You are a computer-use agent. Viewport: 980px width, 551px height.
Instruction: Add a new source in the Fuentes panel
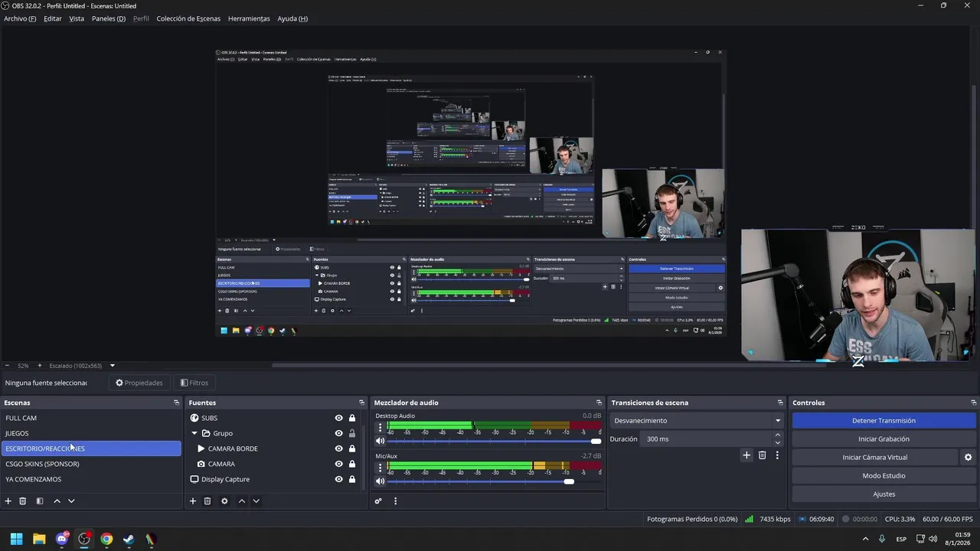(193, 501)
